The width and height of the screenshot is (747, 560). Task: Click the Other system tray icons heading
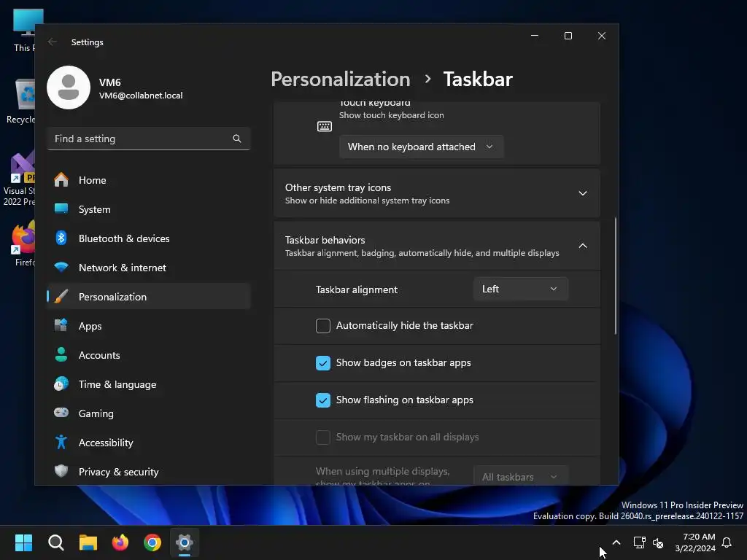(338, 187)
